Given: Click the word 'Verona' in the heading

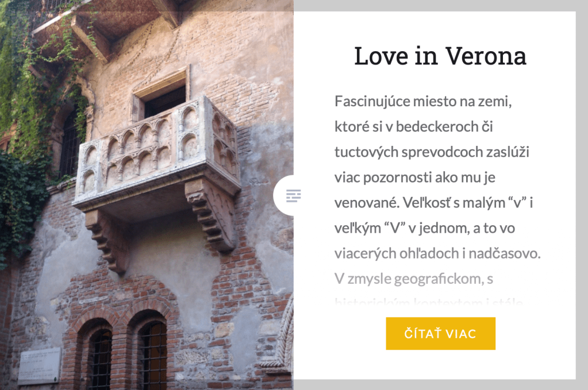Looking at the screenshot, I should click(486, 56).
